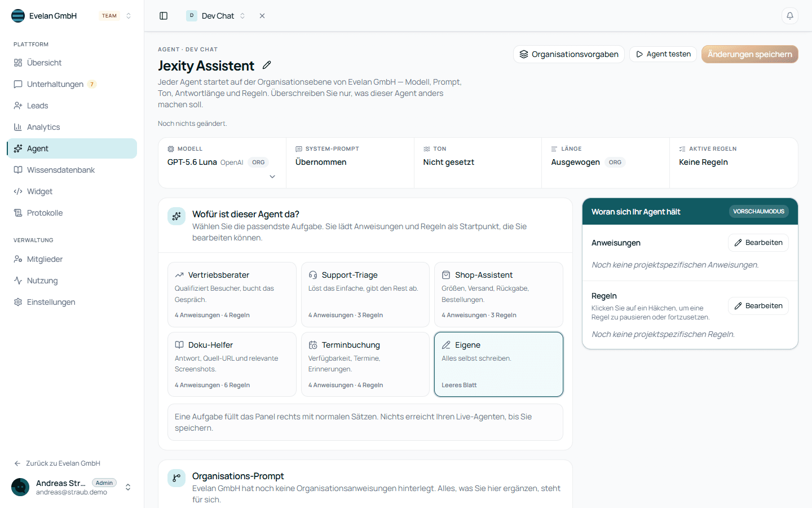The width and height of the screenshot is (812, 508).
Task: Click the Vorschaumodus badge
Action: tap(758, 212)
